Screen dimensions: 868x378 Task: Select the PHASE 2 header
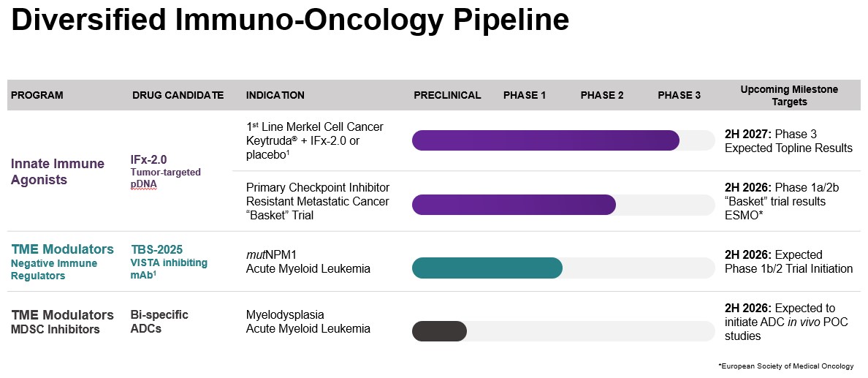[x=602, y=95]
